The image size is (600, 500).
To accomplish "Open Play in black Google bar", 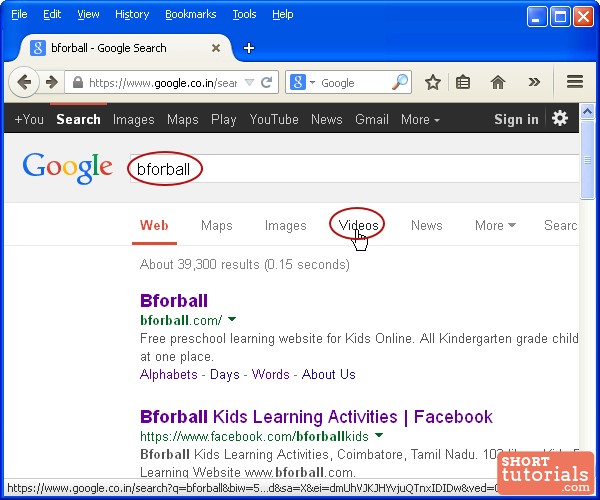I will click(224, 119).
